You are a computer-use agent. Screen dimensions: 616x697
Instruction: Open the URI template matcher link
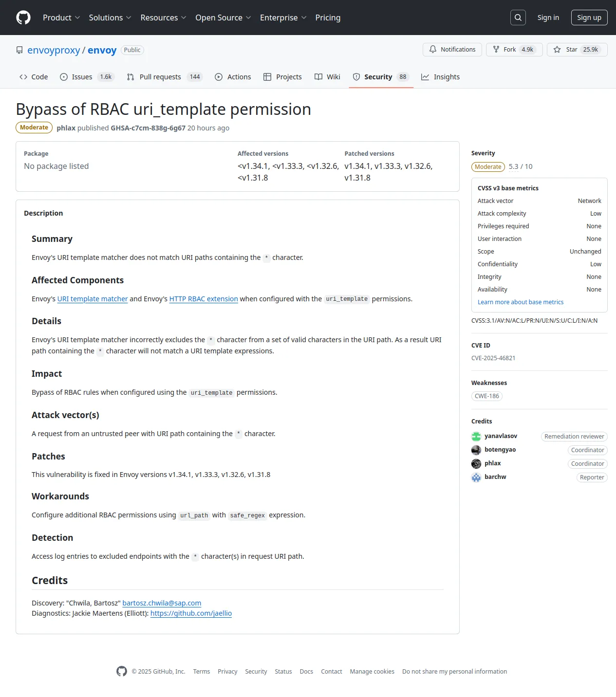(93, 299)
